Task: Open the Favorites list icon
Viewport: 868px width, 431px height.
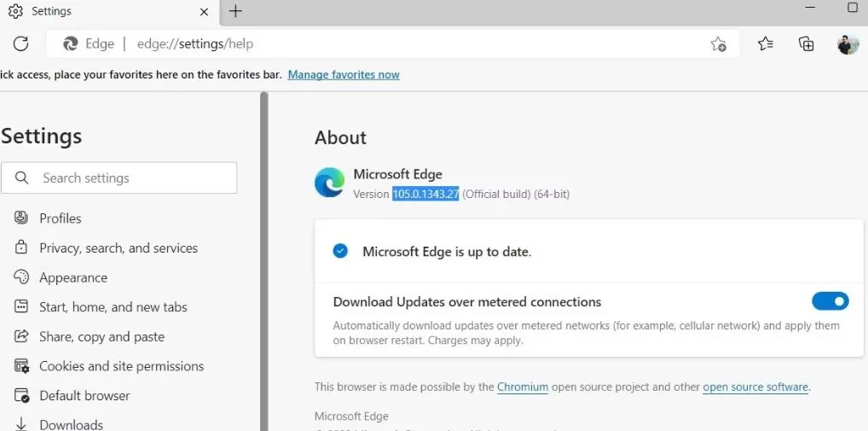Action: coord(766,44)
